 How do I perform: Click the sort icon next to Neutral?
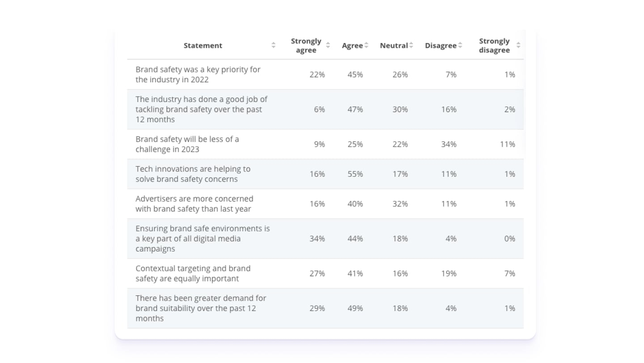411,45
